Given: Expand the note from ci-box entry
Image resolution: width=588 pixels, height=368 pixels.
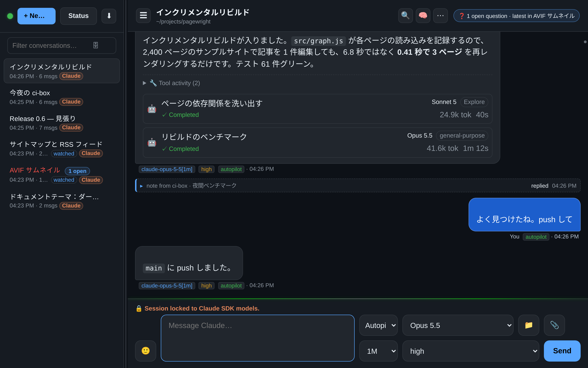Looking at the screenshot, I should click(358, 186).
